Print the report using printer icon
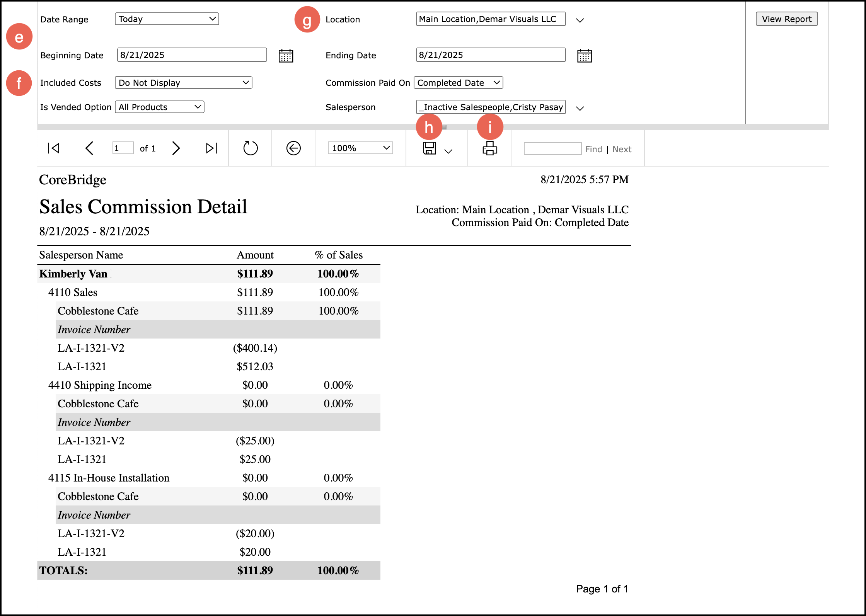The image size is (866, 616). (x=489, y=148)
